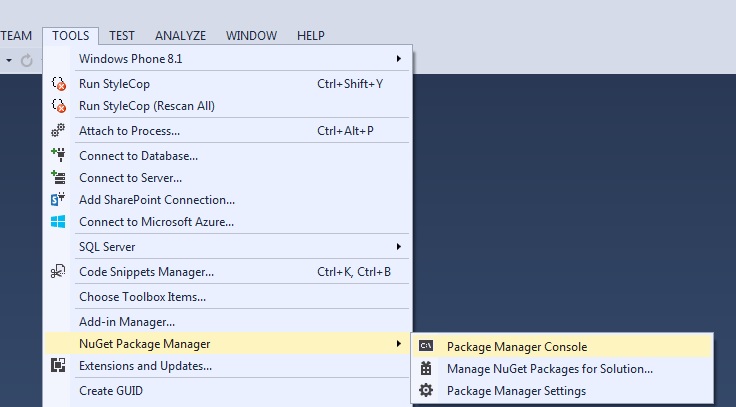Image resolution: width=736 pixels, height=407 pixels.
Task: Open the Add-in Manager entry
Action: tap(127, 321)
